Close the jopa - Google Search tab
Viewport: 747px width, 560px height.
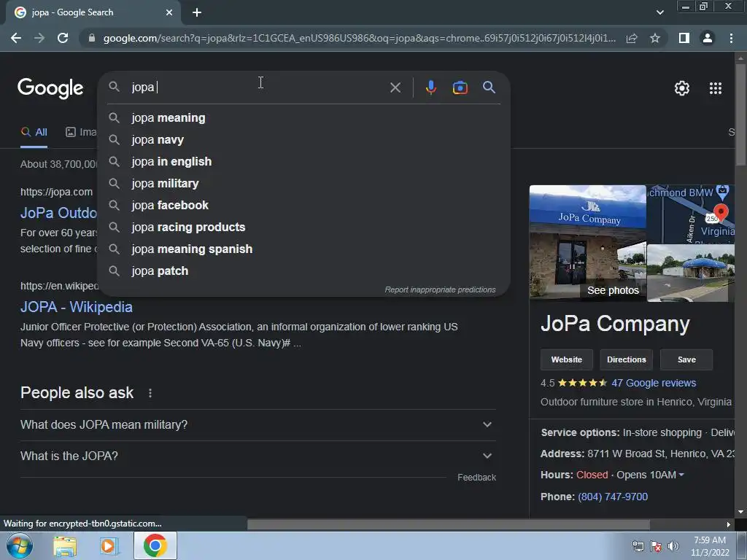pyautogui.click(x=169, y=12)
